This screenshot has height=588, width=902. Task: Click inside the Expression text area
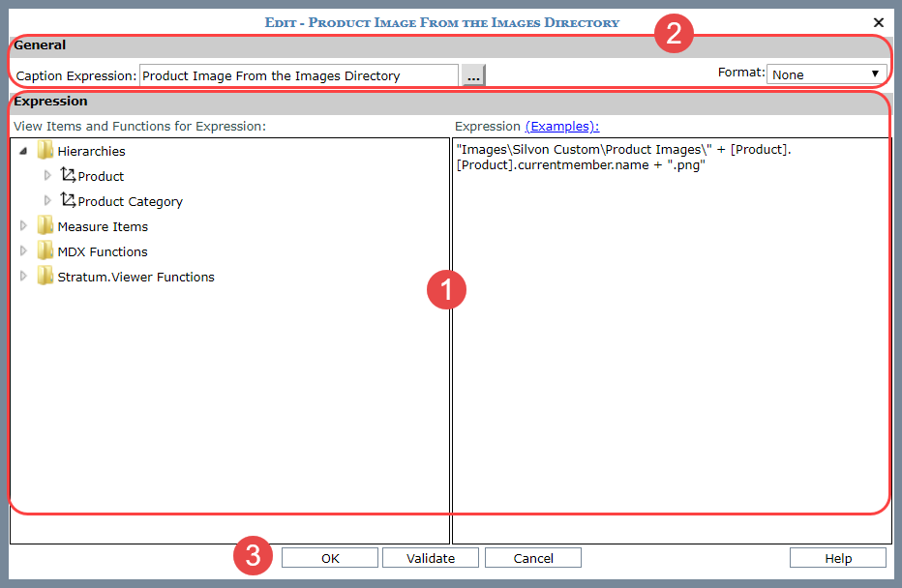pyautogui.click(x=670, y=338)
